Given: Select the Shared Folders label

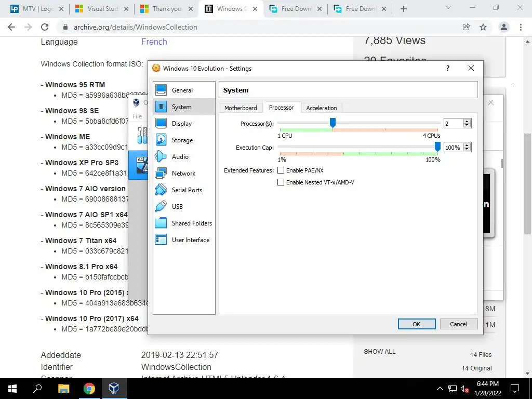Looking at the screenshot, I should point(192,223).
